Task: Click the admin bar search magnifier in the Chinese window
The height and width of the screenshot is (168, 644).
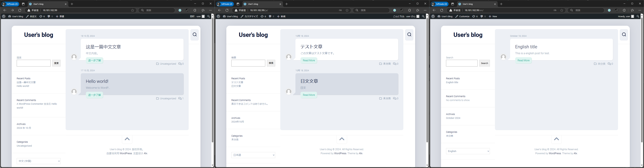Action: (x=208, y=16)
